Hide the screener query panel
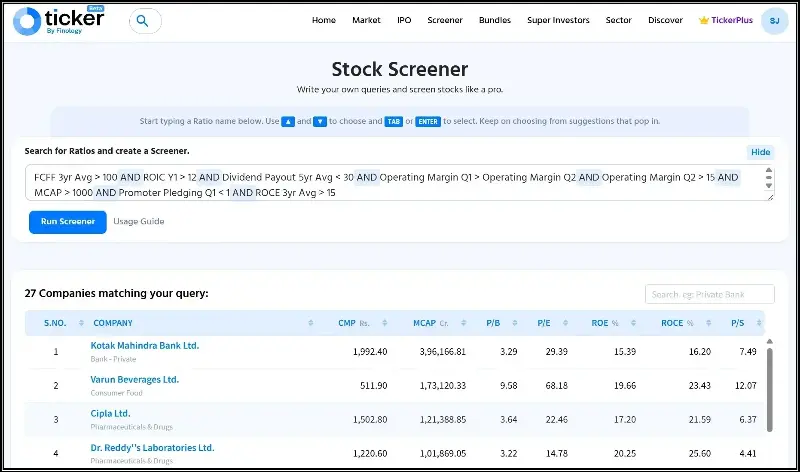 pos(760,152)
